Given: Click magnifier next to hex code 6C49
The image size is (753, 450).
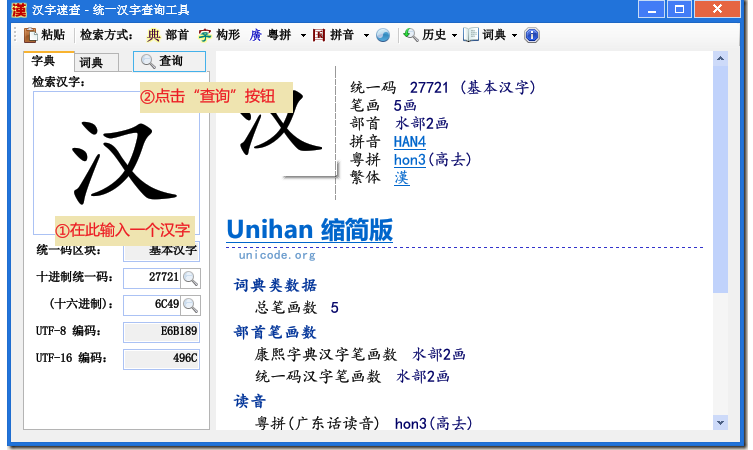Looking at the screenshot, I should pyautogui.click(x=190, y=305).
